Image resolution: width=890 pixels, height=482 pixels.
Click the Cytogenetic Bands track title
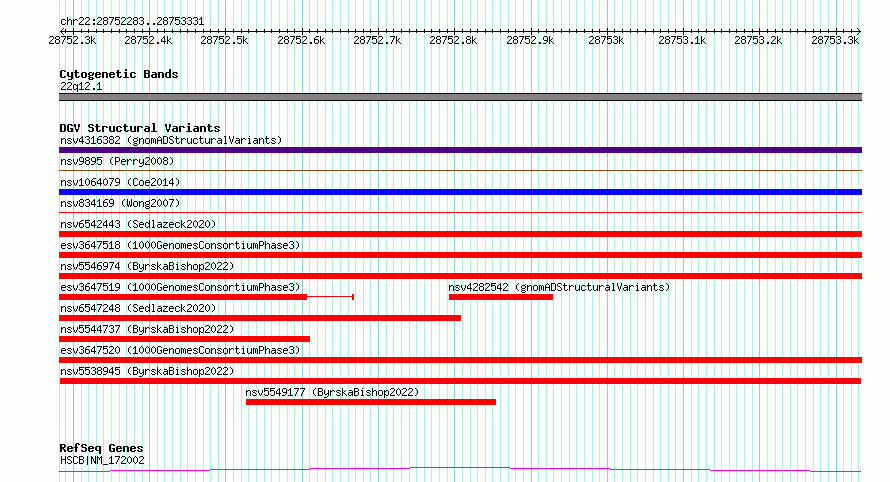click(x=119, y=74)
